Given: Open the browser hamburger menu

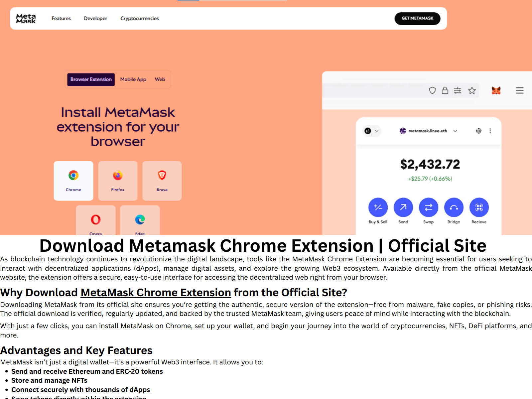Looking at the screenshot, I should pos(520,90).
